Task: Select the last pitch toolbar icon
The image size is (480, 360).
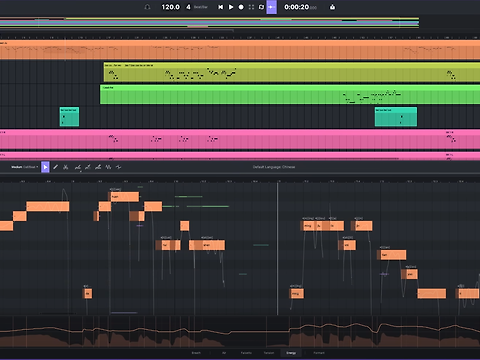Action: click(119, 167)
